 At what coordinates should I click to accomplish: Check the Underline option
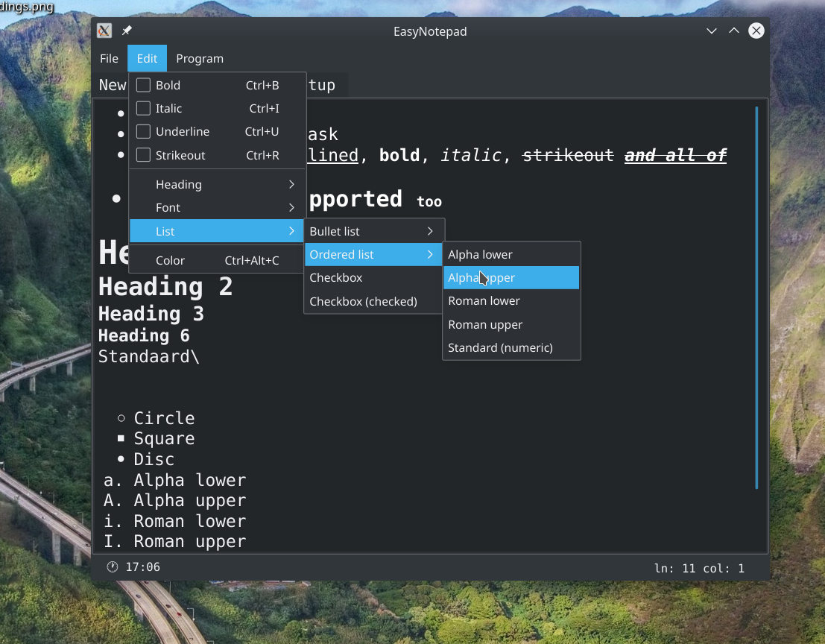click(143, 132)
